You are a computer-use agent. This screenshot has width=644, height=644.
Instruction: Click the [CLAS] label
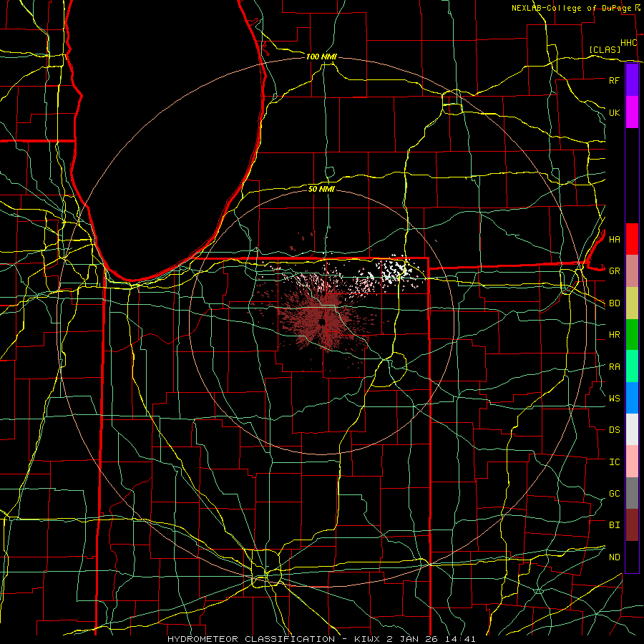point(604,49)
